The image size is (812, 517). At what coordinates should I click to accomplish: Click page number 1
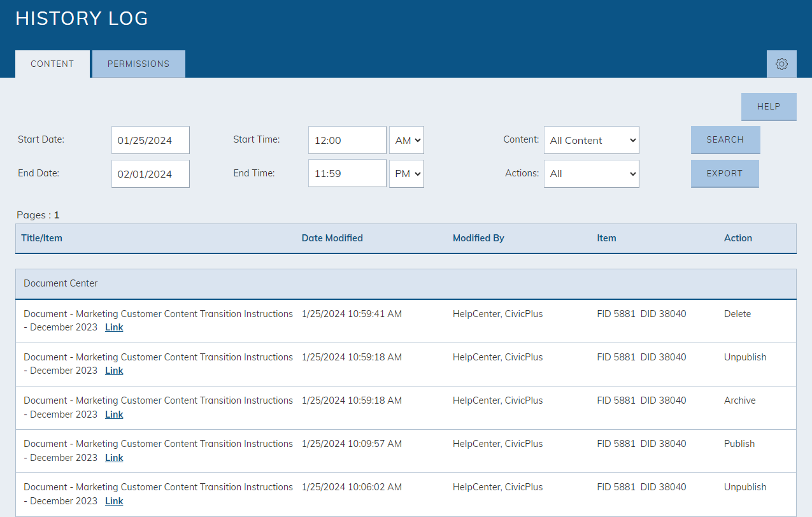(57, 215)
